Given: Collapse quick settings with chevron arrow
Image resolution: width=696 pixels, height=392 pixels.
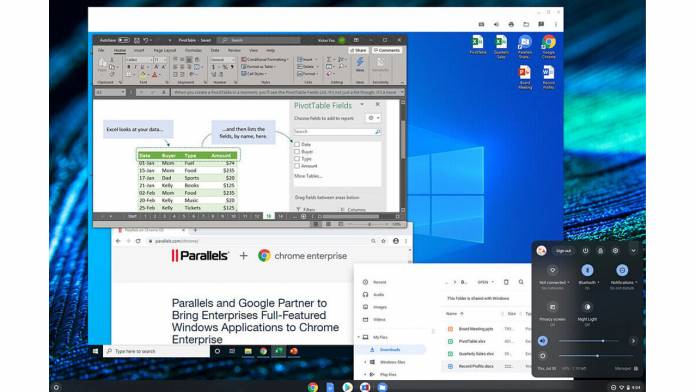Looking at the screenshot, I should pyautogui.click(x=633, y=251).
